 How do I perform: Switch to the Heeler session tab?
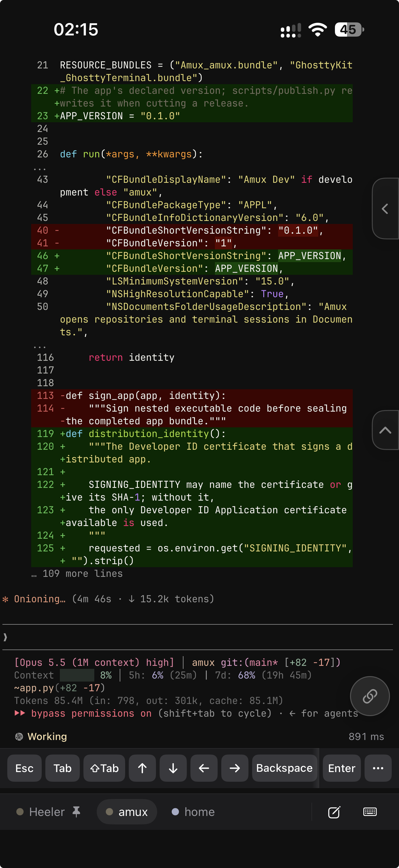(47, 812)
